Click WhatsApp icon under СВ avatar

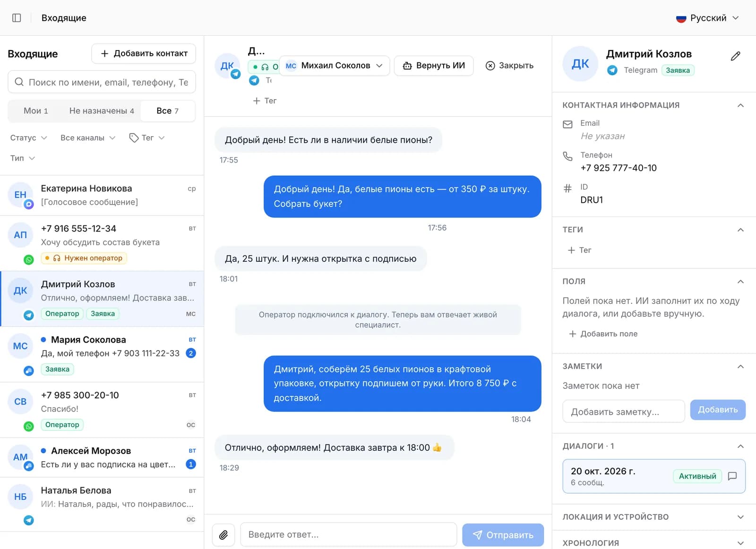pos(29,426)
